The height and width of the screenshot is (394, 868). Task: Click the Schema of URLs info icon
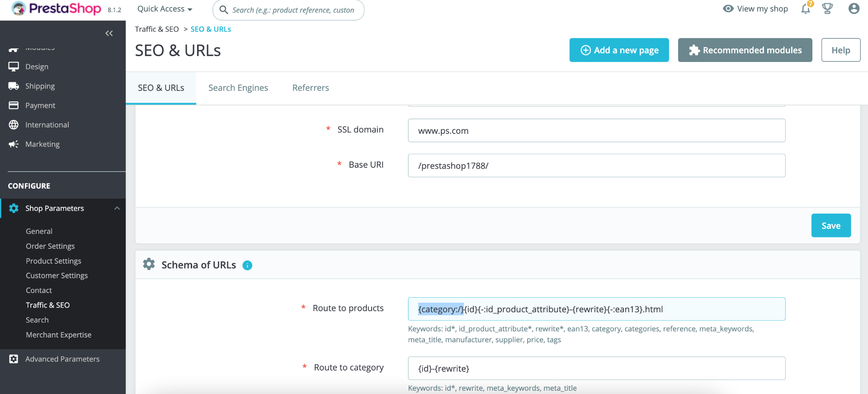pos(247,266)
